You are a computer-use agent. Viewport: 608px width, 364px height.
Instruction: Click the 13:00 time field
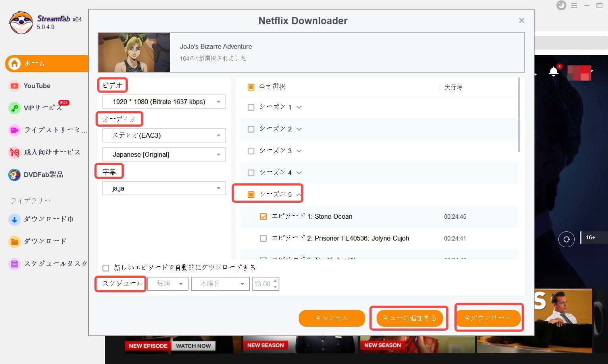pyautogui.click(x=262, y=284)
